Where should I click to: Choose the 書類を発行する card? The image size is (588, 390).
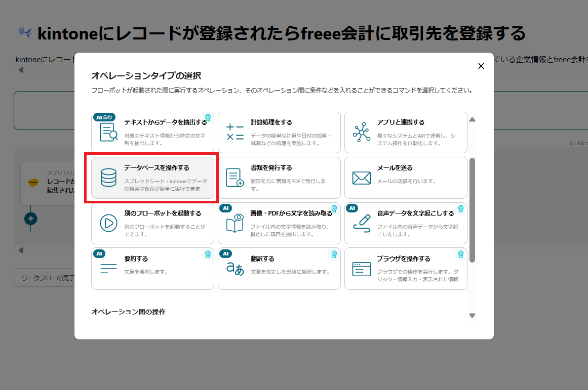pyautogui.click(x=279, y=178)
